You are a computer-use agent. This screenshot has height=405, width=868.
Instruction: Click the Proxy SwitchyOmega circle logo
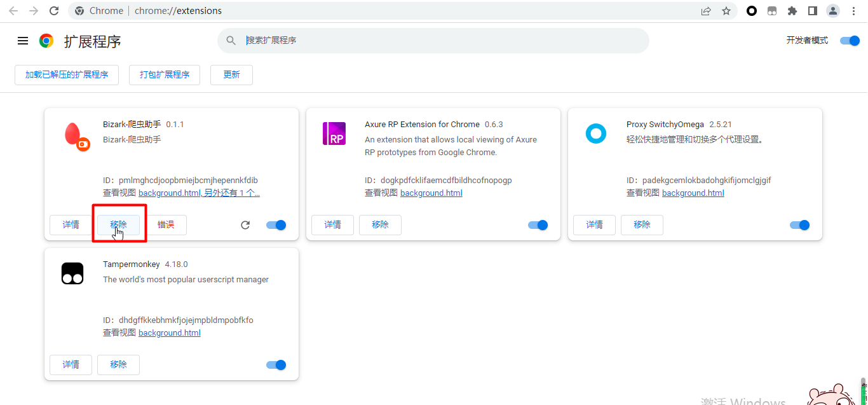click(x=596, y=134)
